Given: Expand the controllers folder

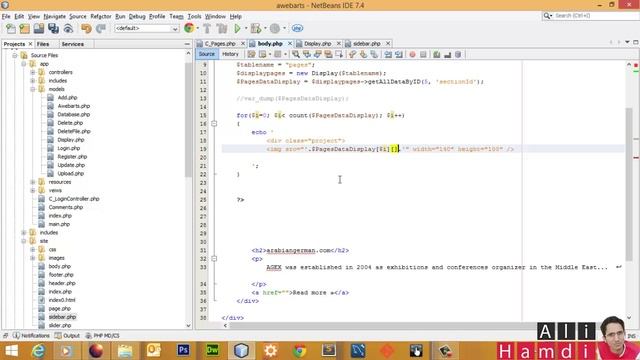Looking at the screenshot, I should (33, 72).
